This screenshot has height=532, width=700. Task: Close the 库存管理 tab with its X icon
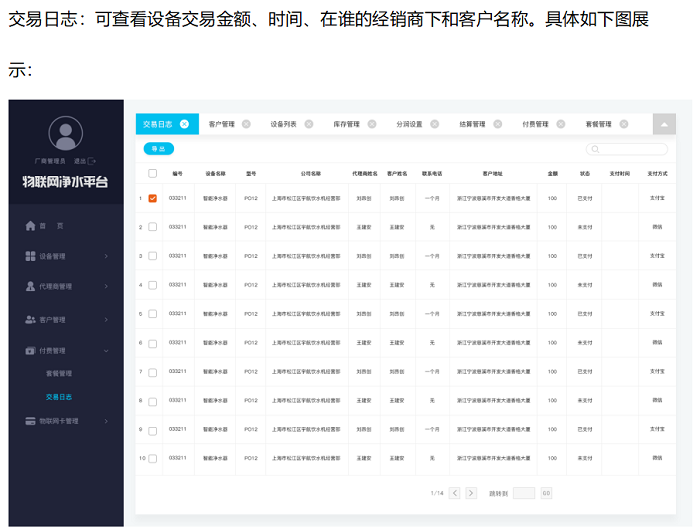372,124
